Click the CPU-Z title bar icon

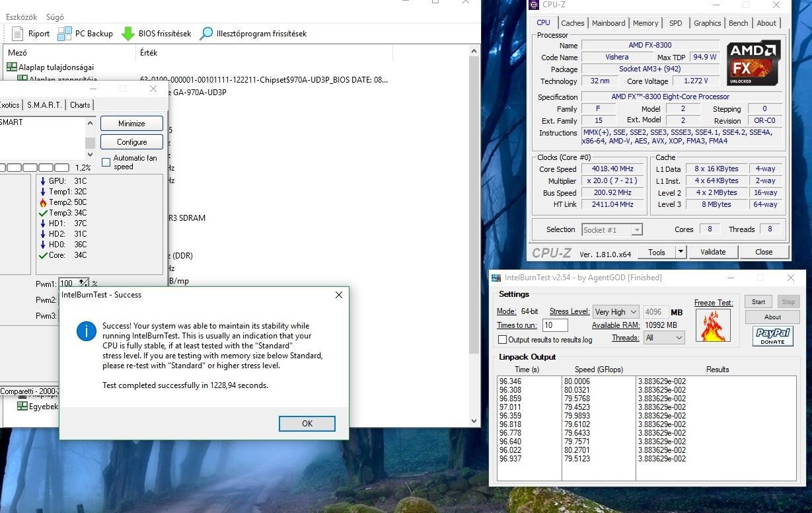coord(534,5)
